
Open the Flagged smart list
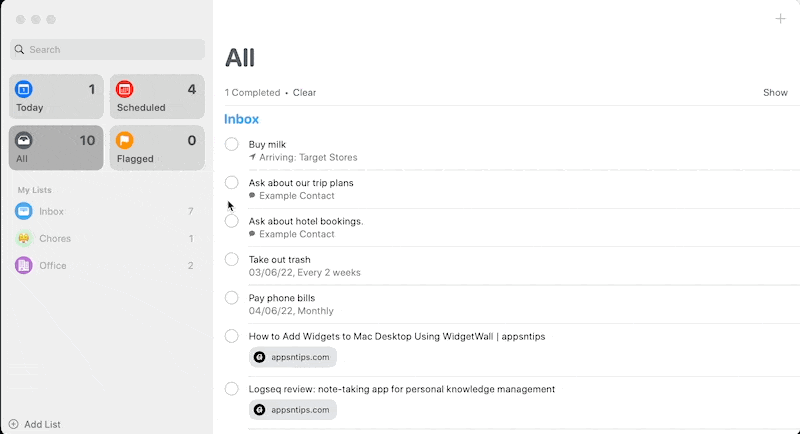[x=157, y=148]
